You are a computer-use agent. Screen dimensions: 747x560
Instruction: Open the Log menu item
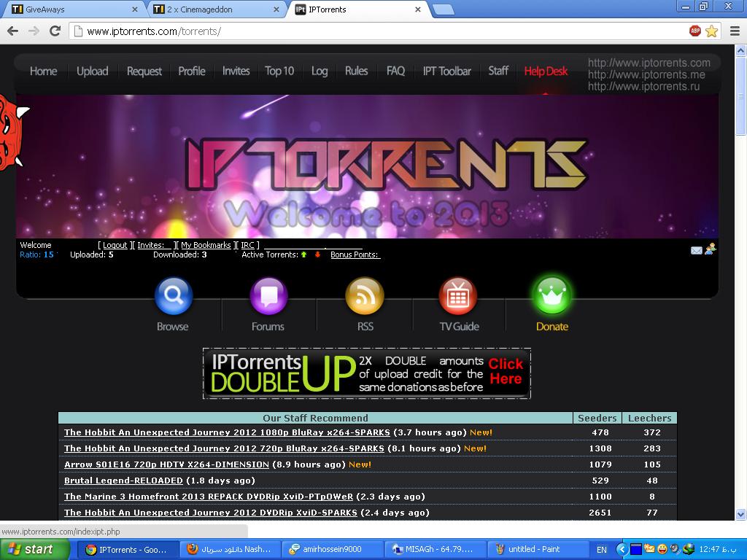pos(320,71)
